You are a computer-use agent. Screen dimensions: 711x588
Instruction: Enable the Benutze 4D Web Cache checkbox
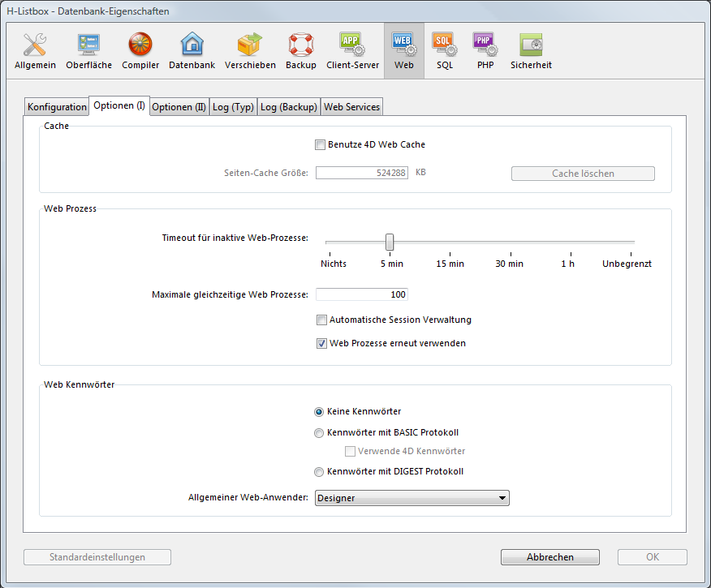[x=320, y=145]
